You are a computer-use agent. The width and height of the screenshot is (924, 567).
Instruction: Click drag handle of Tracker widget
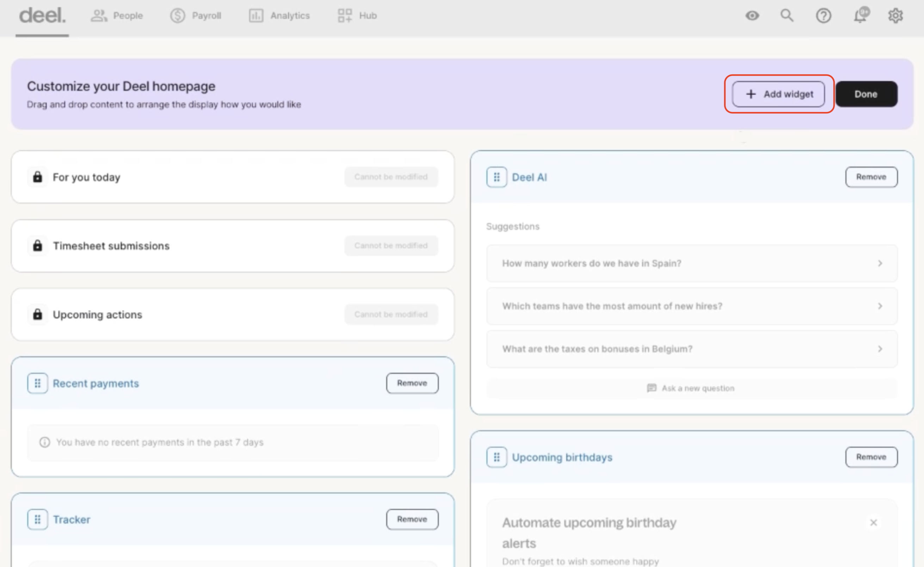point(37,519)
